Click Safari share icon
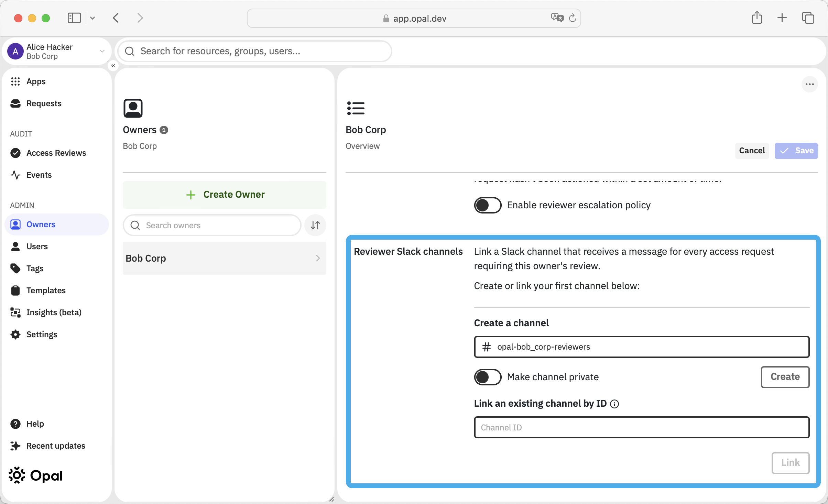828x504 pixels. coord(757,18)
